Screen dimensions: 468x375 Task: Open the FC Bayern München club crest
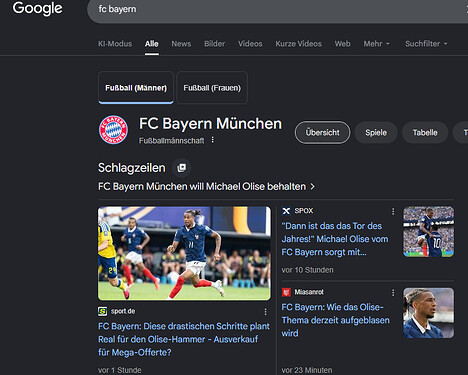coord(113,130)
